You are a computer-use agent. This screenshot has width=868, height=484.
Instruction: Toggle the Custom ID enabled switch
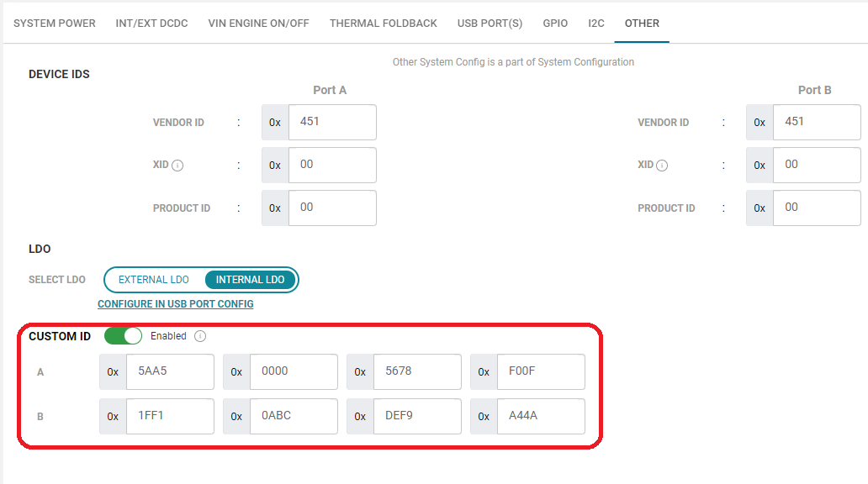[x=123, y=336]
